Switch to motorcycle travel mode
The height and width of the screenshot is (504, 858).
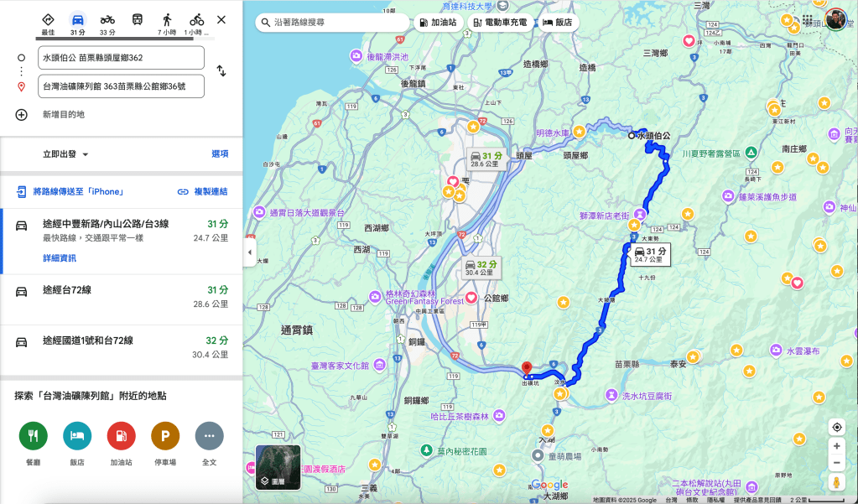point(107,19)
